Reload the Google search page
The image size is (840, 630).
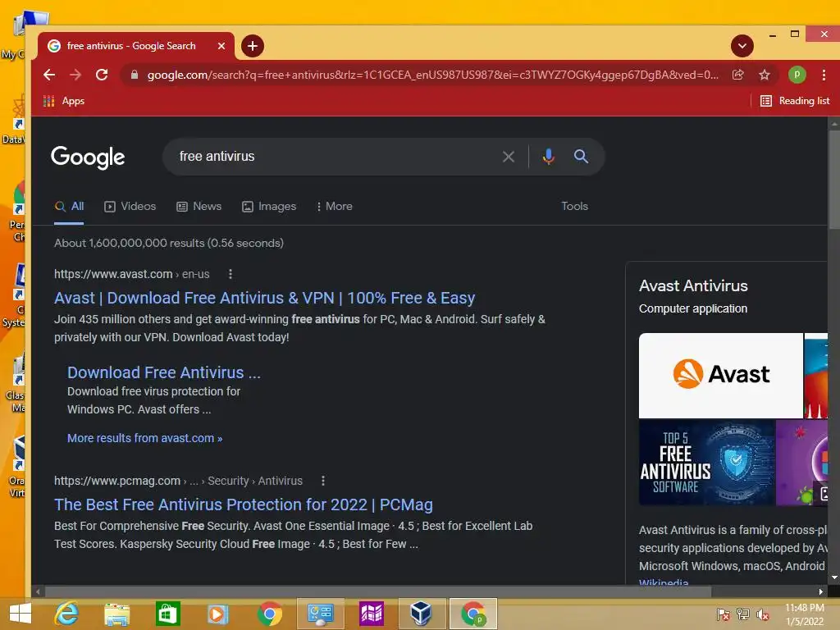click(x=102, y=75)
